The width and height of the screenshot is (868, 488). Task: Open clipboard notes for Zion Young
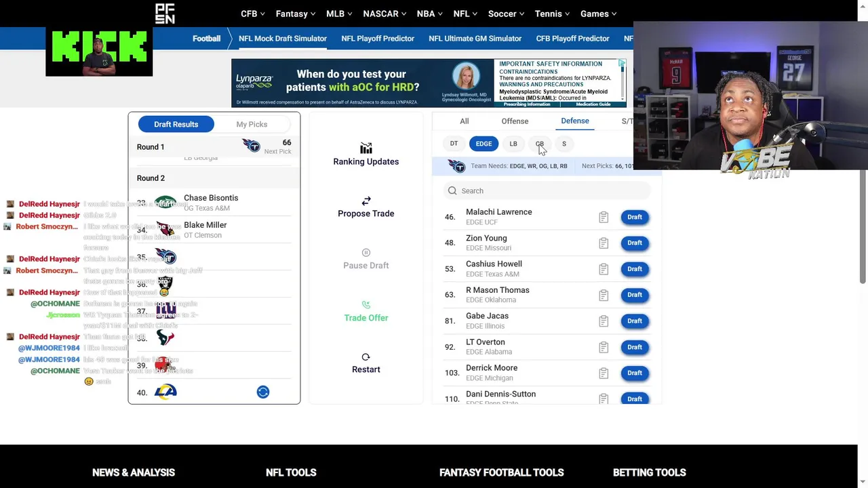click(x=604, y=243)
